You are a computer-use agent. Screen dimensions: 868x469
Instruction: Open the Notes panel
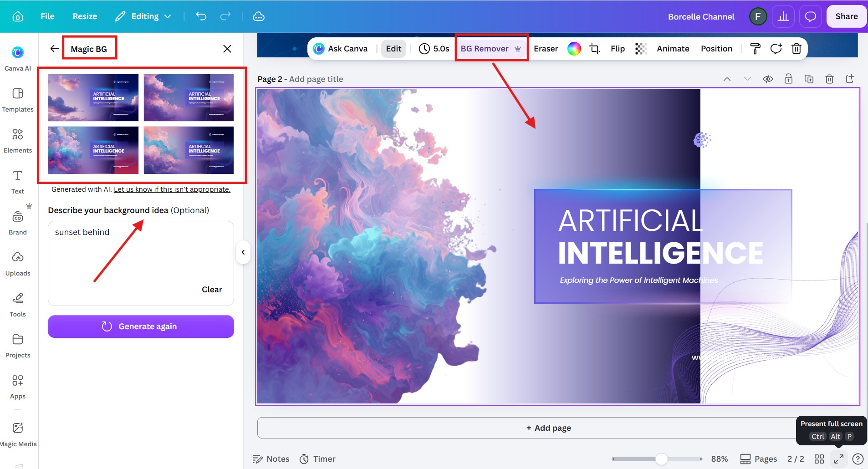pyautogui.click(x=271, y=459)
